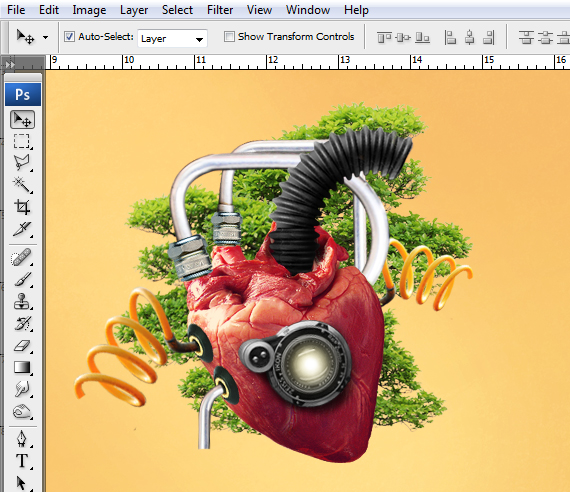Open the Filter menu

(220, 10)
